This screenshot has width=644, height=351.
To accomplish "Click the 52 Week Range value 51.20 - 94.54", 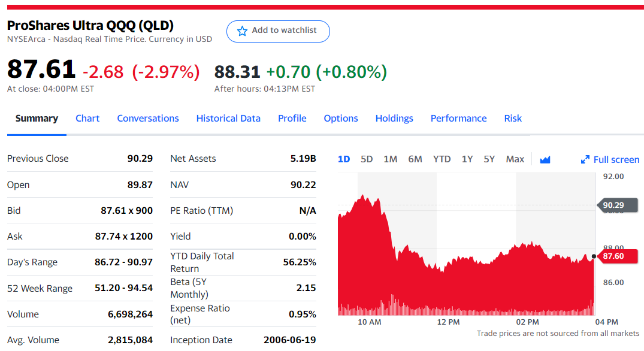I will point(123,288).
